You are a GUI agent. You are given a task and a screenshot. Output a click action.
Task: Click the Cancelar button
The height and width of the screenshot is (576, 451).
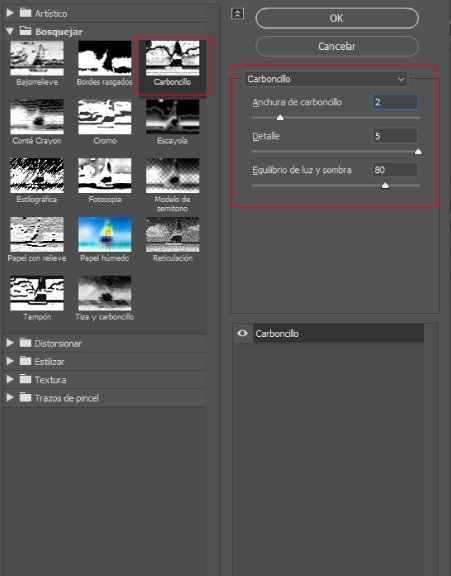(x=337, y=46)
